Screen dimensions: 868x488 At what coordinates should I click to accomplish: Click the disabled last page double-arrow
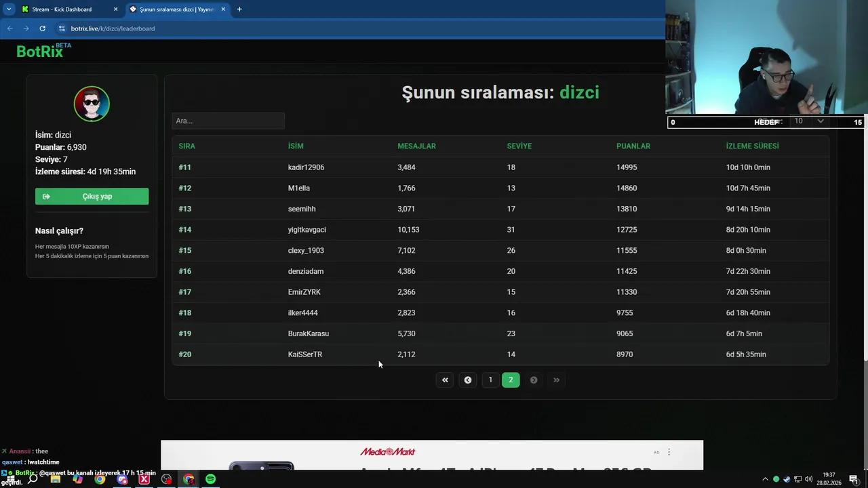pos(556,380)
